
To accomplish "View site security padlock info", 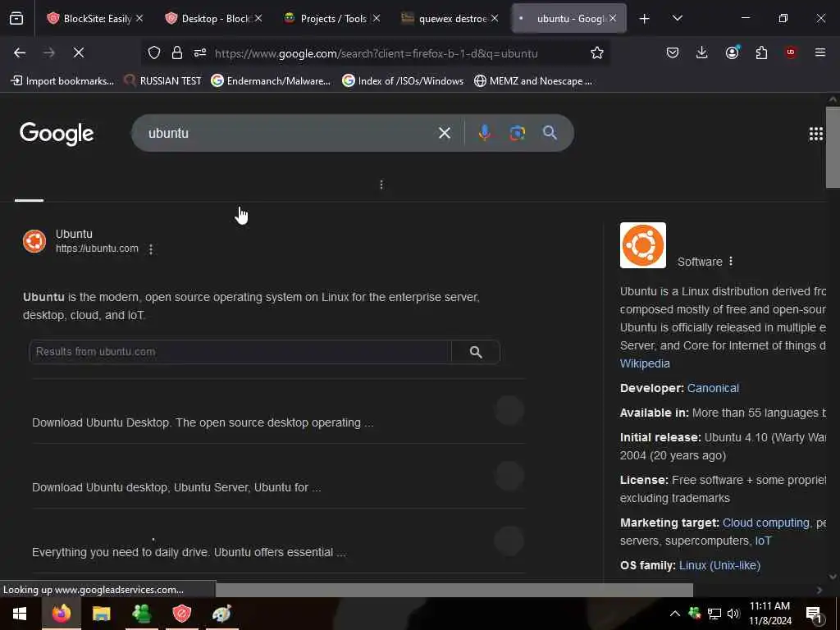I will [x=177, y=52].
